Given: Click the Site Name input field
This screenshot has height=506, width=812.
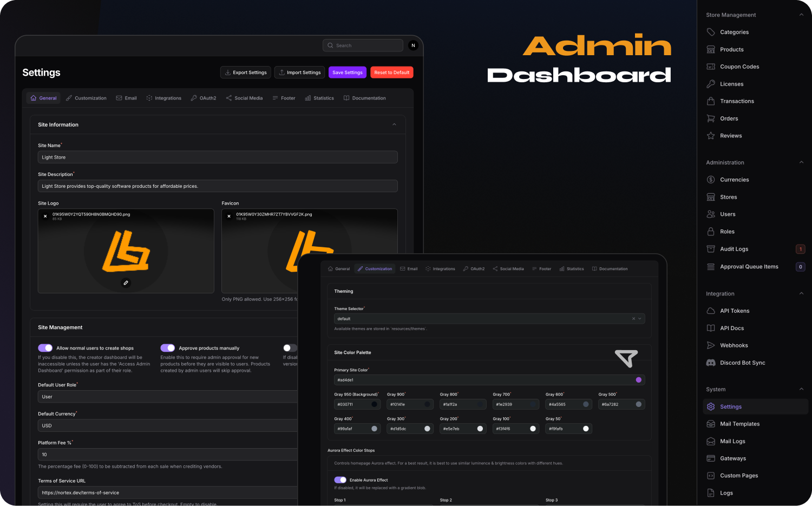Looking at the screenshot, I should click(x=218, y=157).
